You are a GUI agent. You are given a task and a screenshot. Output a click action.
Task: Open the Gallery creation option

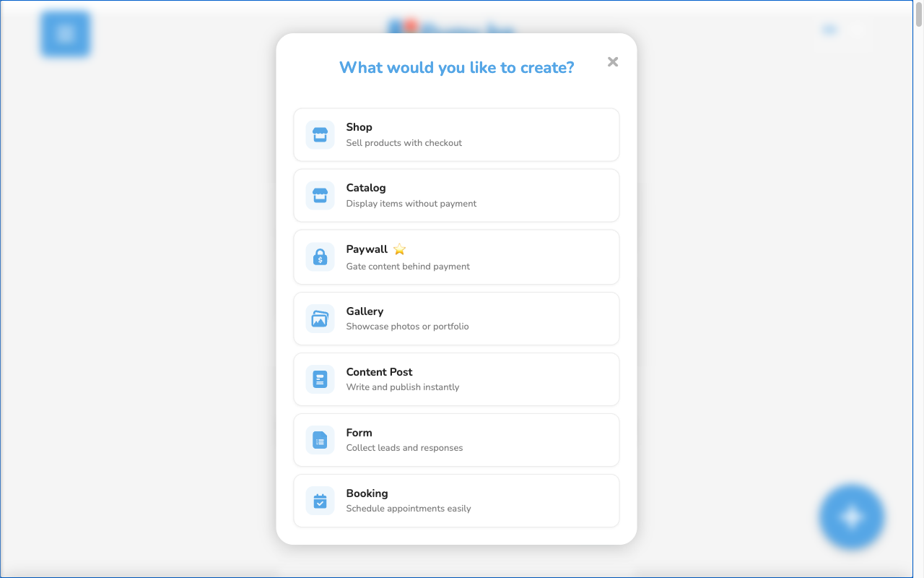point(456,318)
